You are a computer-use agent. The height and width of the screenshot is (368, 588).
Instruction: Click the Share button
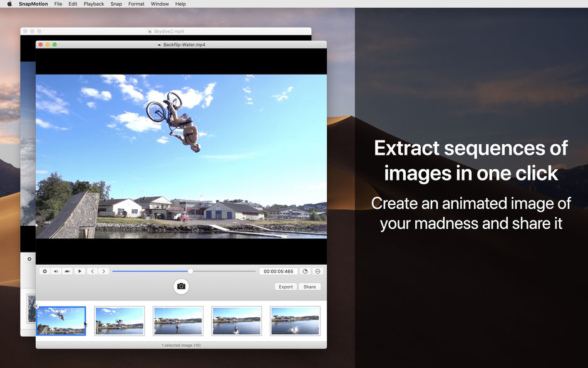pyautogui.click(x=309, y=287)
